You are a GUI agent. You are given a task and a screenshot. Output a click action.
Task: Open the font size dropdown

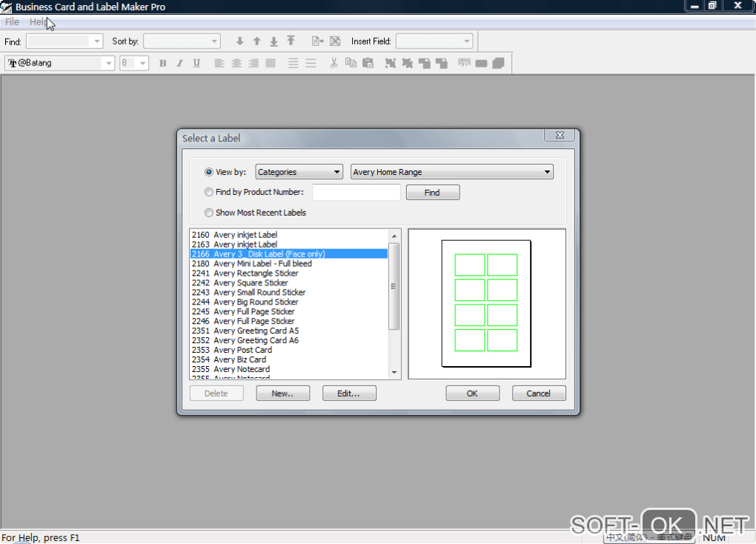click(x=134, y=63)
